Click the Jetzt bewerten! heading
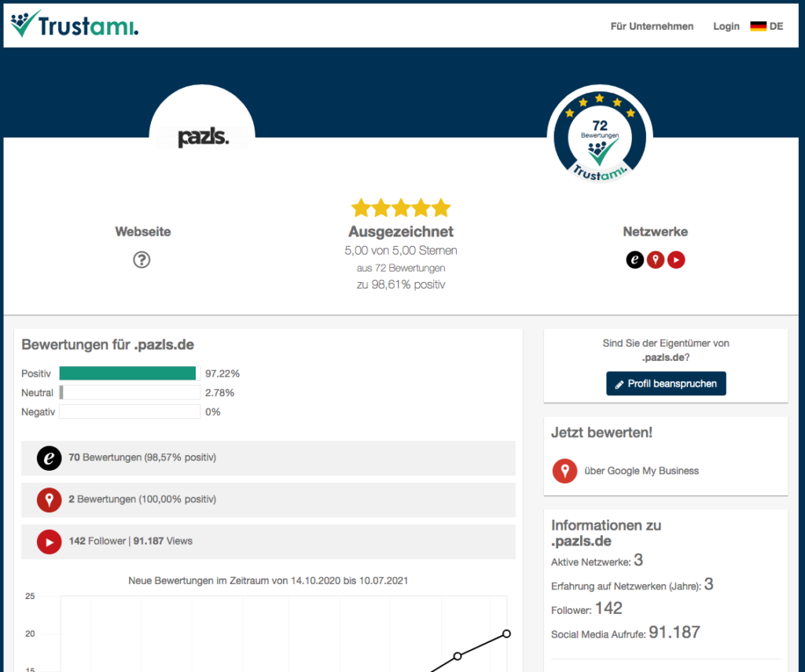This screenshot has width=805, height=672. [x=601, y=432]
